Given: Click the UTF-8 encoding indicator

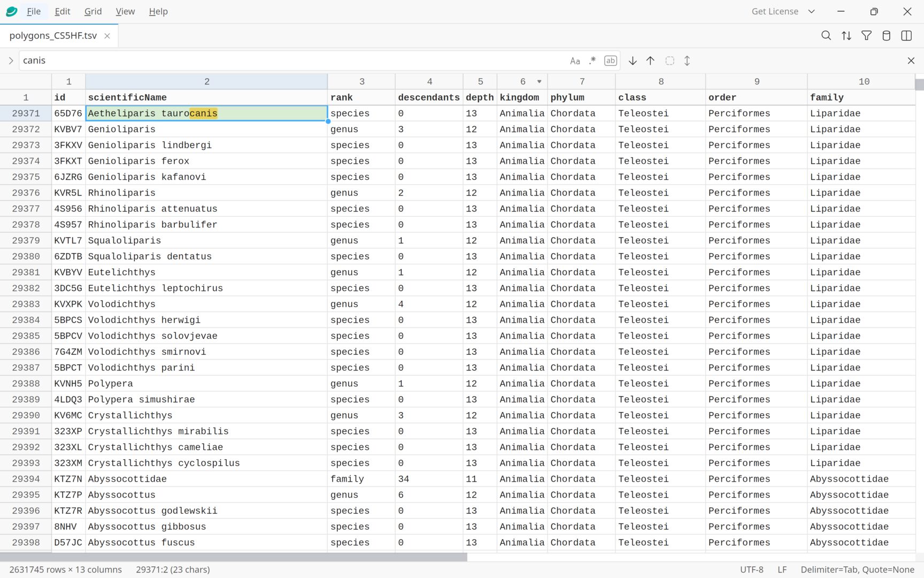Looking at the screenshot, I should tap(751, 569).
